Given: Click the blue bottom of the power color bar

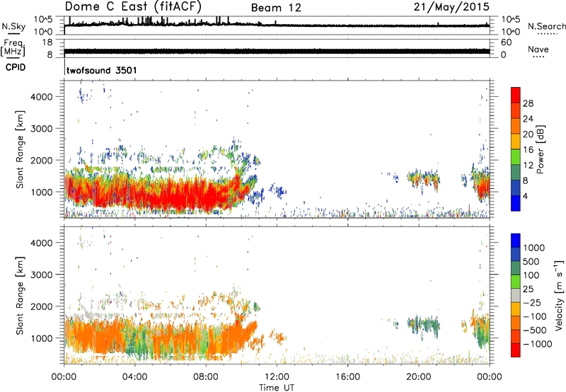Looking at the screenshot, I should point(516,203).
